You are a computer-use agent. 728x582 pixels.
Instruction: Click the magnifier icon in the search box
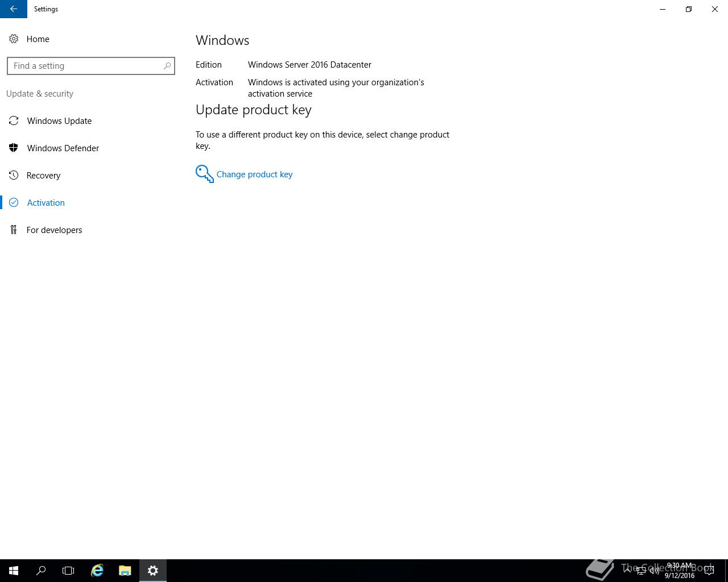click(167, 66)
